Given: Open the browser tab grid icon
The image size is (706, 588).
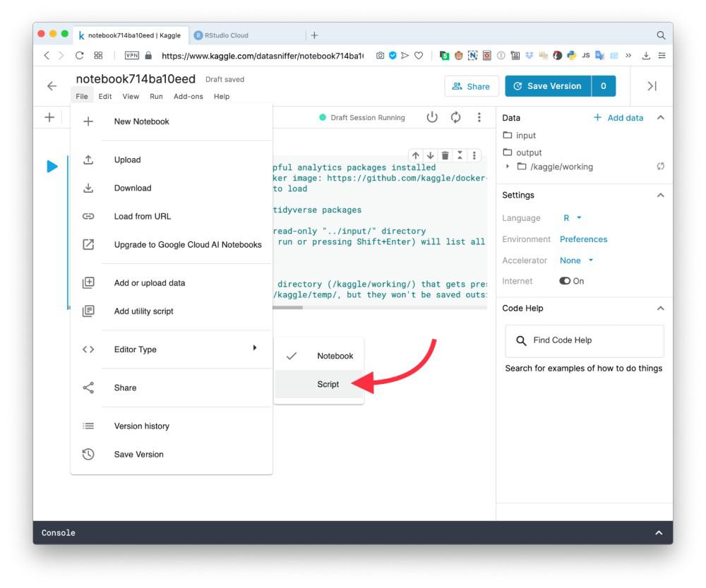Looking at the screenshot, I should tap(98, 55).
